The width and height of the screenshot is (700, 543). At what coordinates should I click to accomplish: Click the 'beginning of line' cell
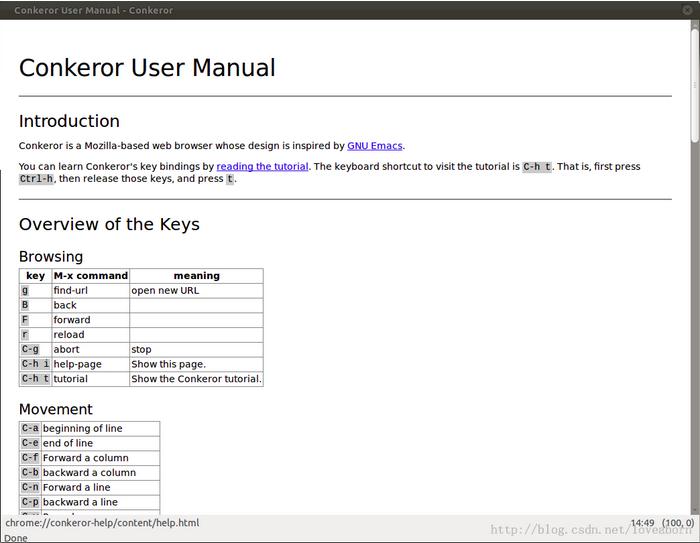(100, 429)
